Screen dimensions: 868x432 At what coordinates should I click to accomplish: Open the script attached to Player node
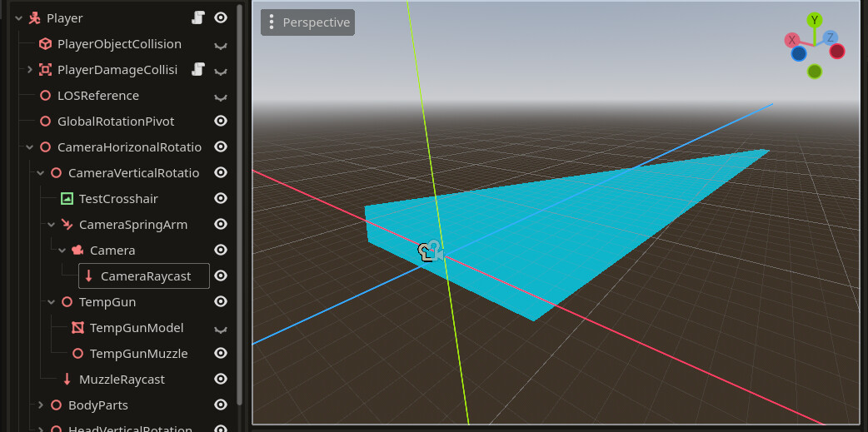(x=198, y=18)
